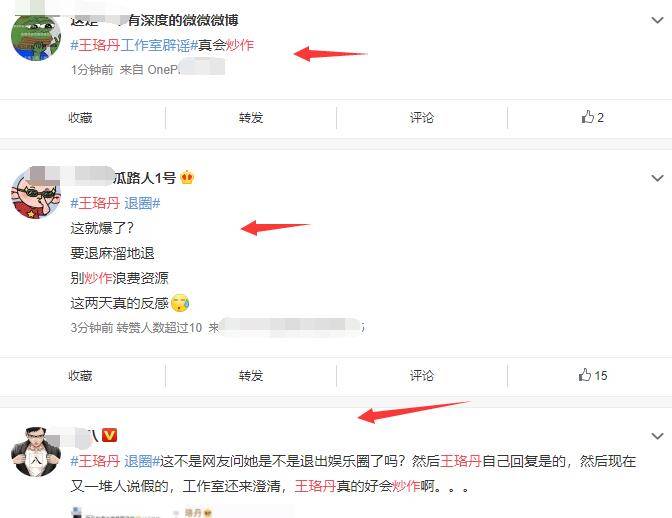This screenshot has height=518, width=672.
Task: Open hashtag #王珞丹工作室辟谣#
Action: tap(134, 45)
